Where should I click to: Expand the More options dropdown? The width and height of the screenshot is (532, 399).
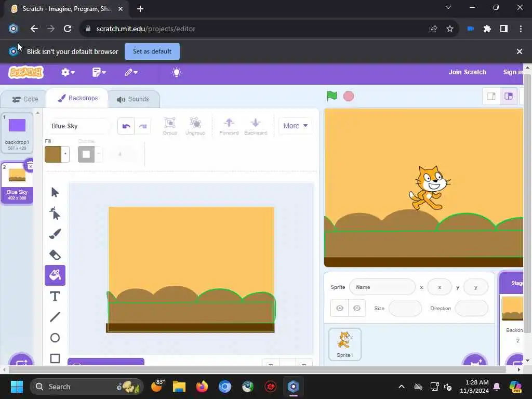pyautogui.click(x=295, y=126)
